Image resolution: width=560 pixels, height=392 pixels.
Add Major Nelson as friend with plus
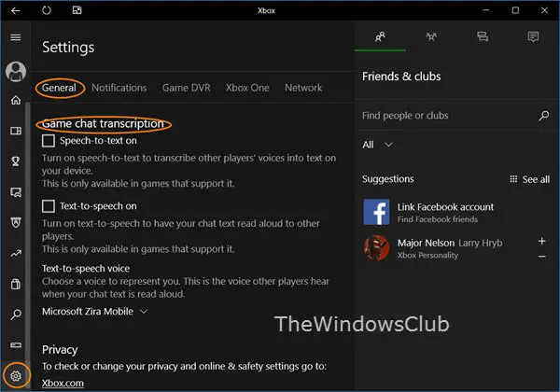click(541, 242)
